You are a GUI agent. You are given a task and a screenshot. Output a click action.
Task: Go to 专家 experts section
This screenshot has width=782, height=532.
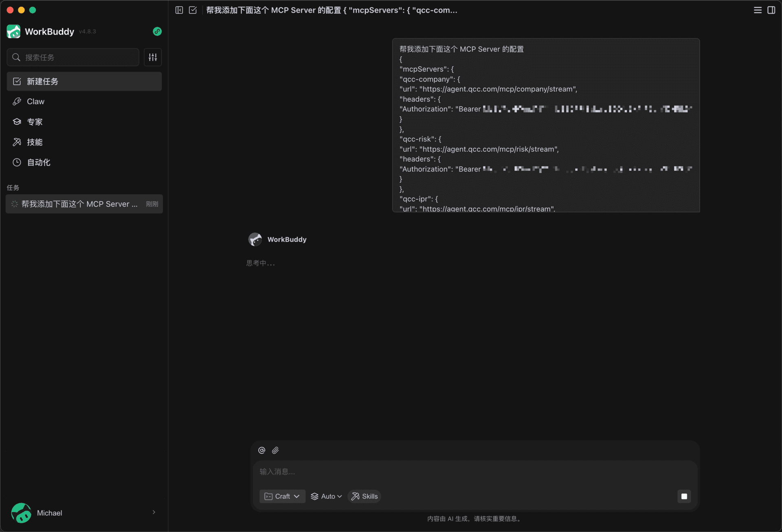35,122
